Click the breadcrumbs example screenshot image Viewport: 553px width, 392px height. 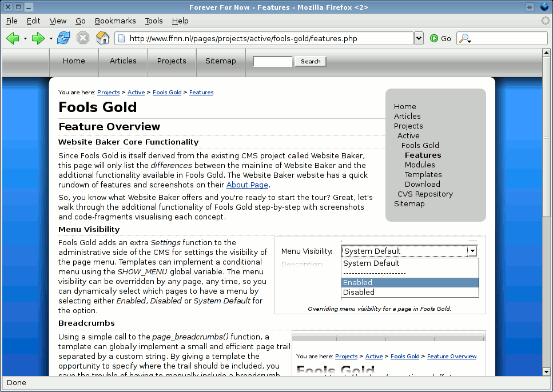tap(389, 353)
